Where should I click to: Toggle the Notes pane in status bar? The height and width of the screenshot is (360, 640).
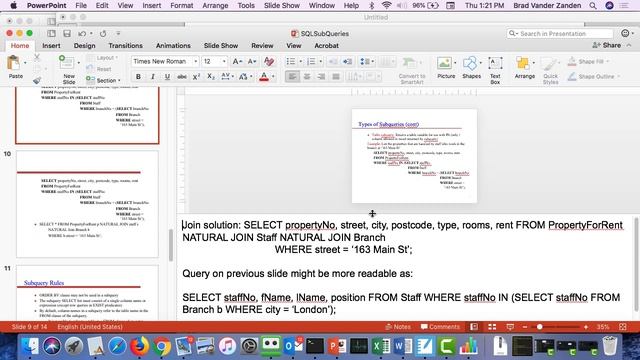tap(398, 327)
